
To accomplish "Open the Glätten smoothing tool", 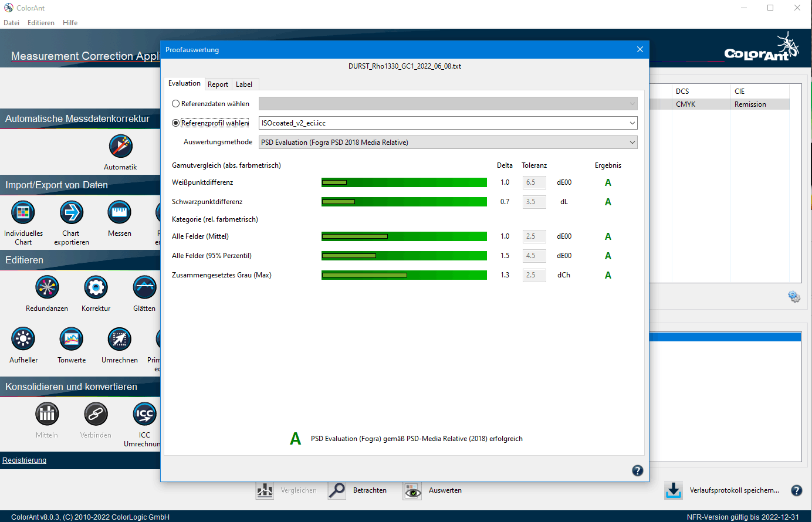I will [144, 287].
